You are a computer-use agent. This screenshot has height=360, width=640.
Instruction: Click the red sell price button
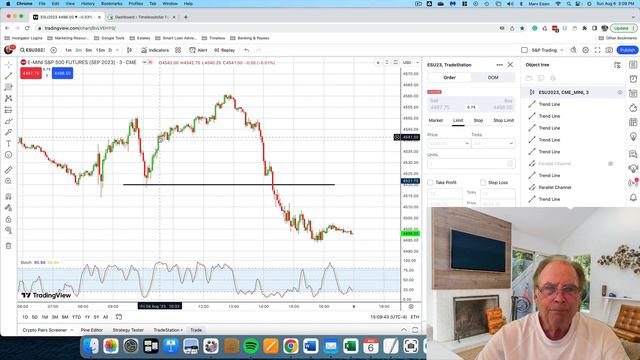pyautogui.click(x=31, y=73)
